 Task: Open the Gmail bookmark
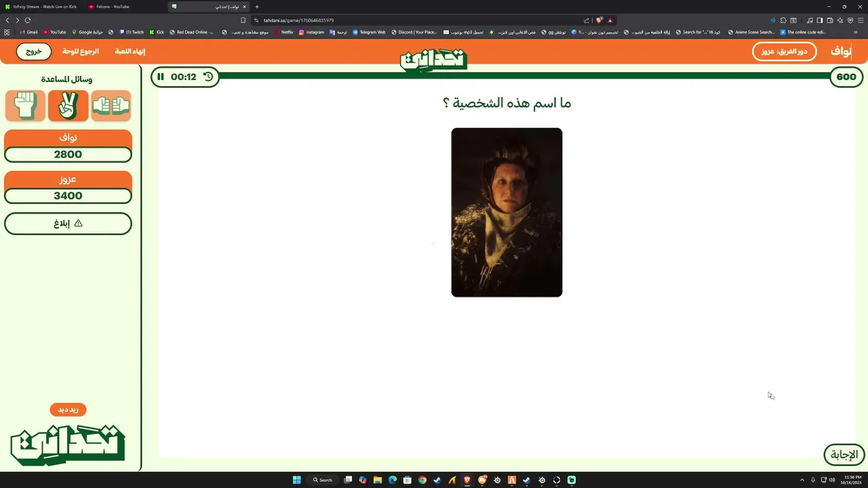tap(28, 32)
